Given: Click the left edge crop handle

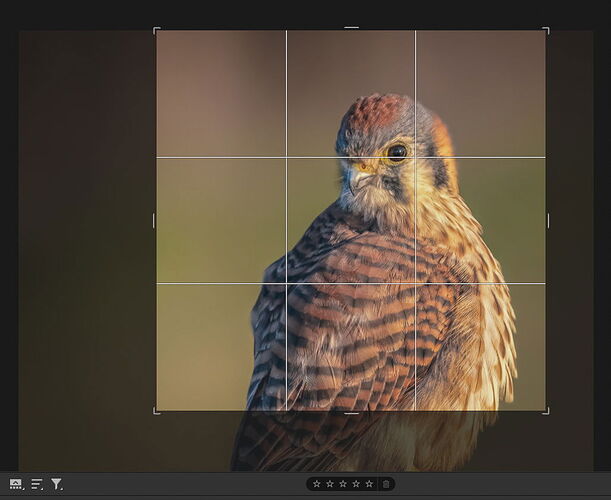Looking at the screenshot, I should [x=155, y=220].
